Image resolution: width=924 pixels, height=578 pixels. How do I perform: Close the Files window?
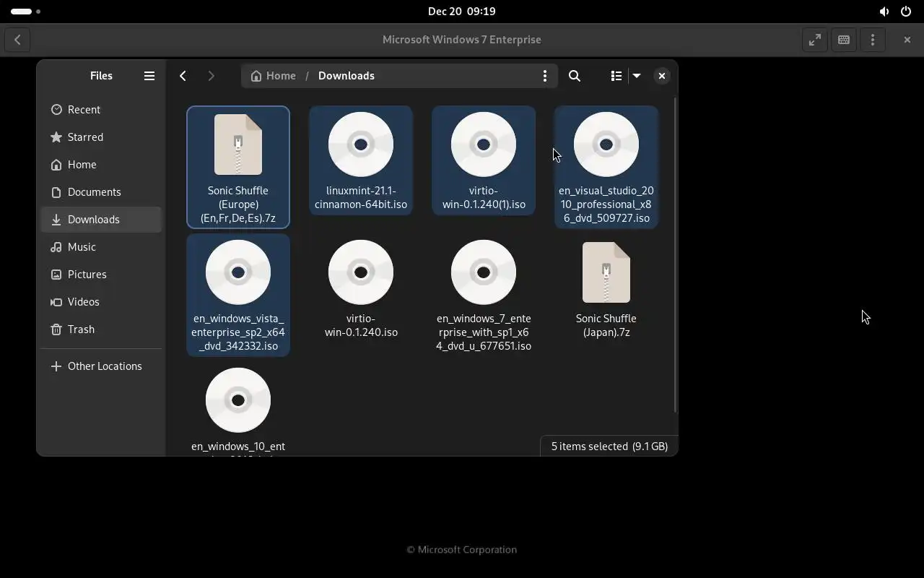pyautogui.click(x=661, y=76)
